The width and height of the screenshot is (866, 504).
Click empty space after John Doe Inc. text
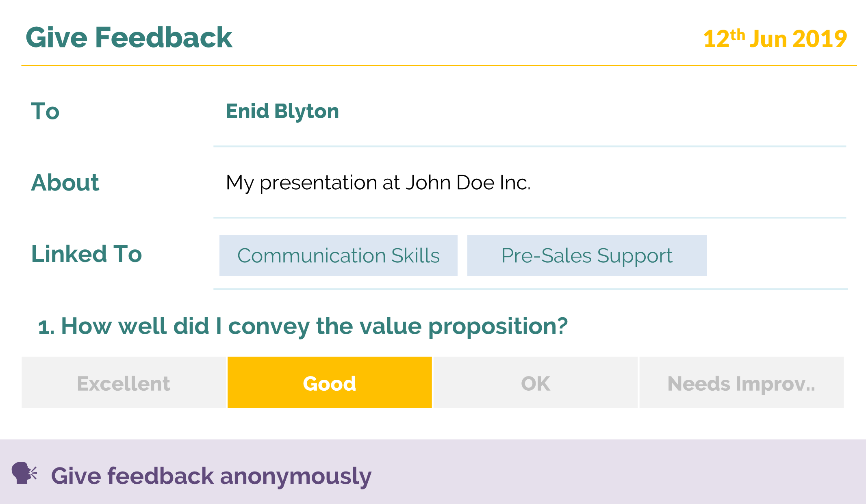click(x=689, y=182)
